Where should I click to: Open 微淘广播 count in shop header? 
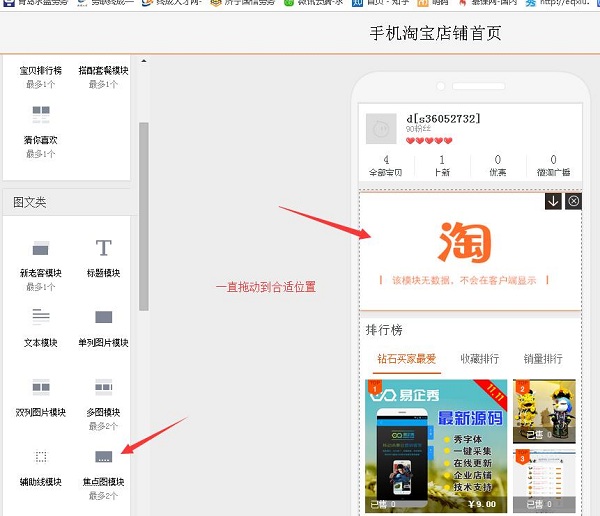click(553, 165)
